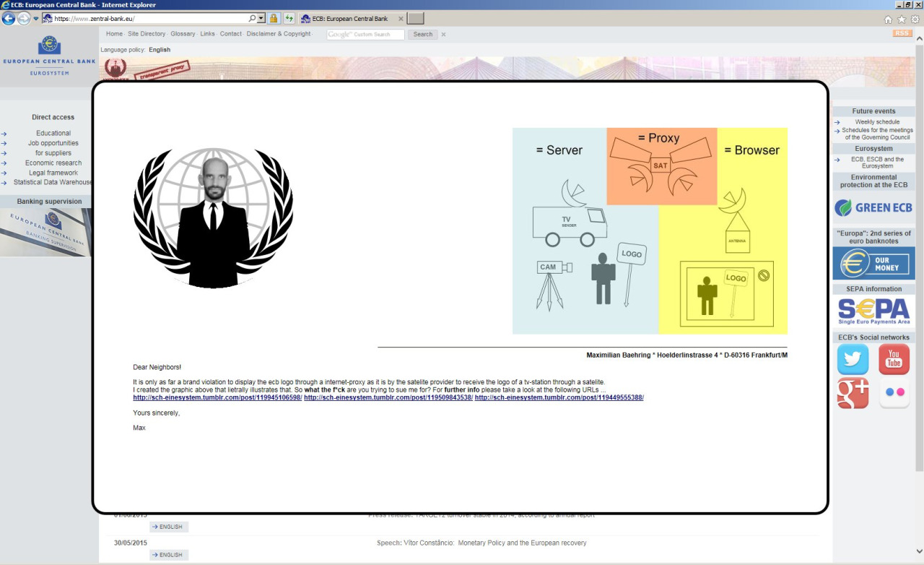Screen dimensions: 924x565
Task: Open Disclaimer & Copyright link
Action: [x=278, y=34]
